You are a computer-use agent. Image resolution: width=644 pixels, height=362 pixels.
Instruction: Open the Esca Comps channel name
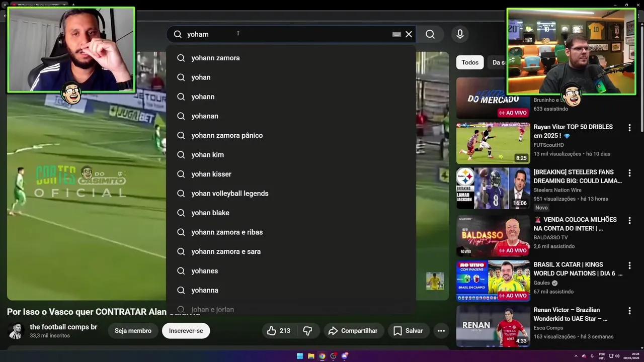point(548,328)
